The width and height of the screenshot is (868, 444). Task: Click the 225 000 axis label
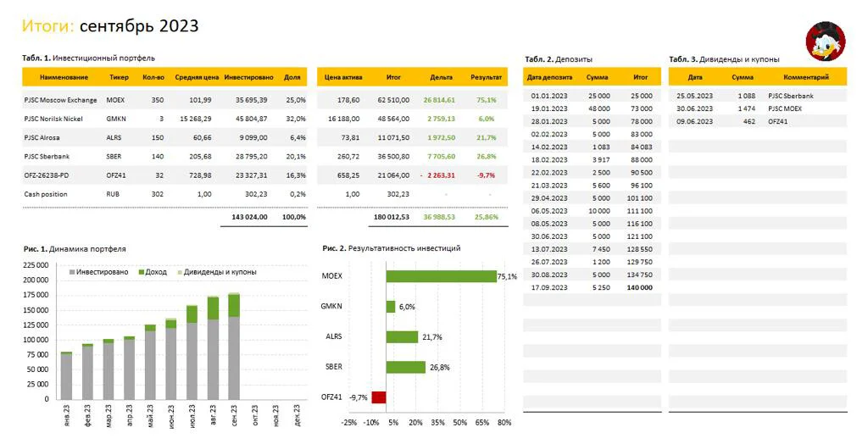click(36, 265)
